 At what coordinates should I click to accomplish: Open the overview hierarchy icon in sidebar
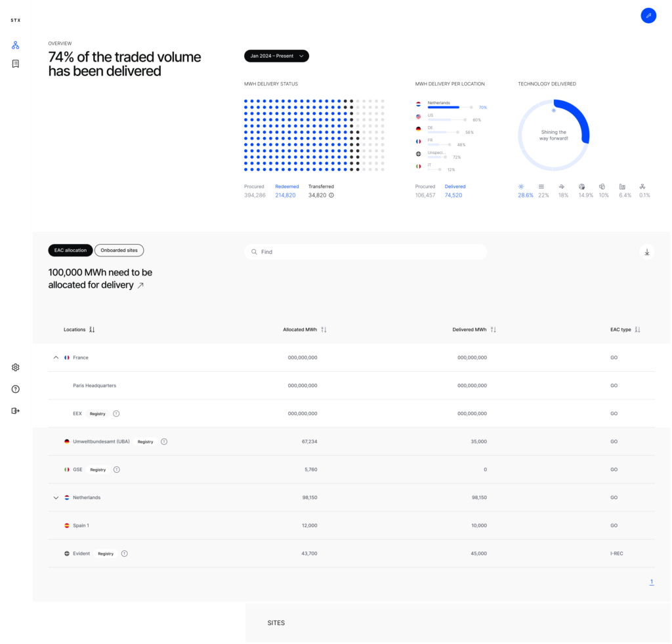[16, 45]
